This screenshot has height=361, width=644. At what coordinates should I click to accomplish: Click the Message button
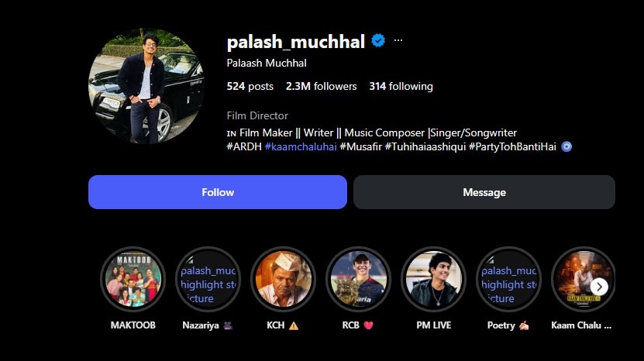pos(484,192)
